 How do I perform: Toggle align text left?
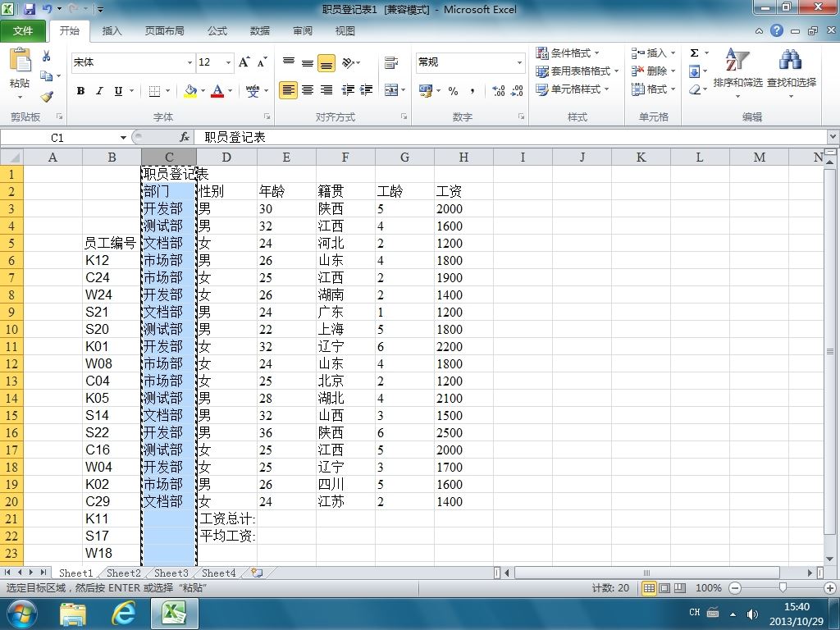288,90
